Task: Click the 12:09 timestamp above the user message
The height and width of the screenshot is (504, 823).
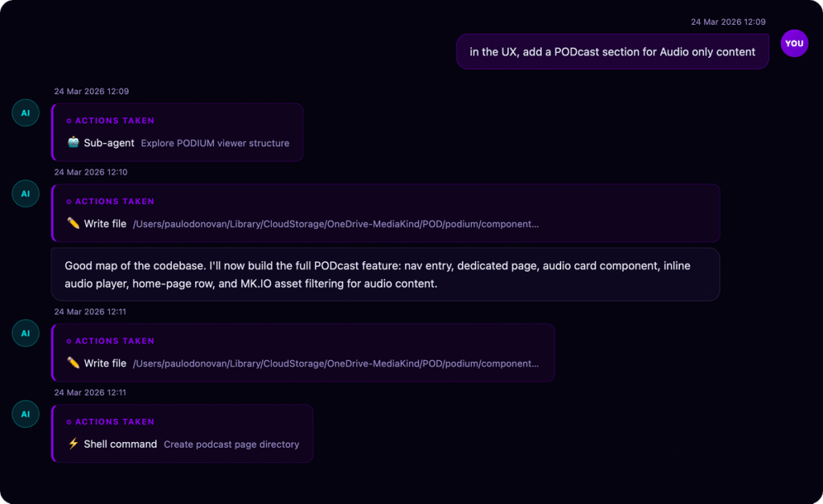Action: tap(728, 22)
